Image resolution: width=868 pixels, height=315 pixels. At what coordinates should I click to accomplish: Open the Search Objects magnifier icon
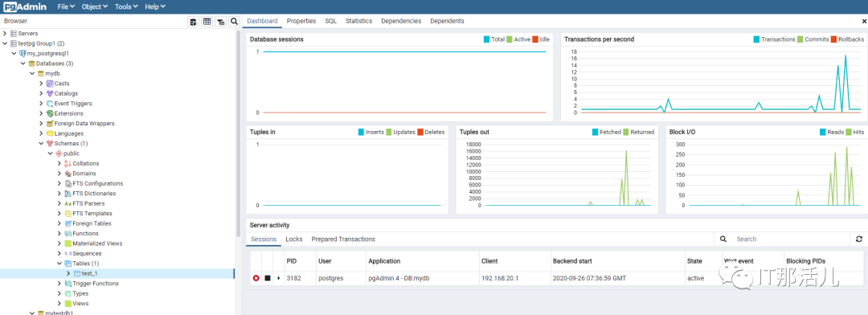coord(234,21)
